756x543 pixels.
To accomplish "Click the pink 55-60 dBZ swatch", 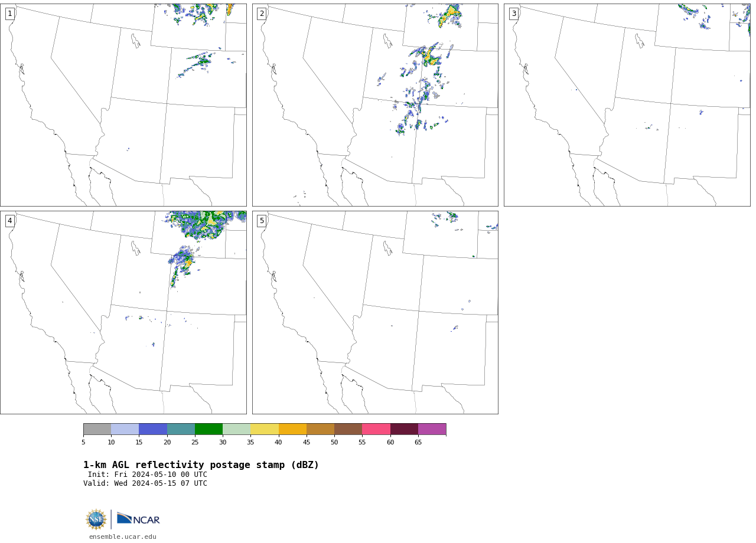I will pyautogui.click(x=376, y=429).
